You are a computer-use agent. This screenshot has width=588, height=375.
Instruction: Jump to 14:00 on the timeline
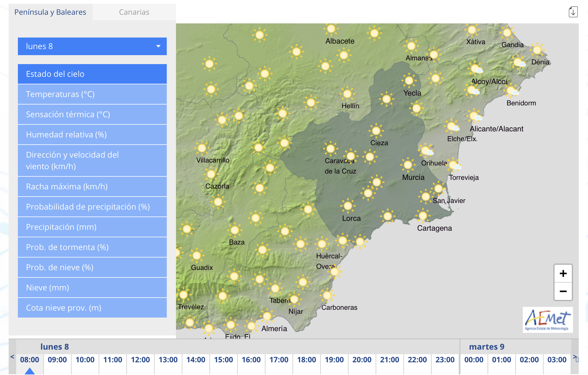click(196, 360)
